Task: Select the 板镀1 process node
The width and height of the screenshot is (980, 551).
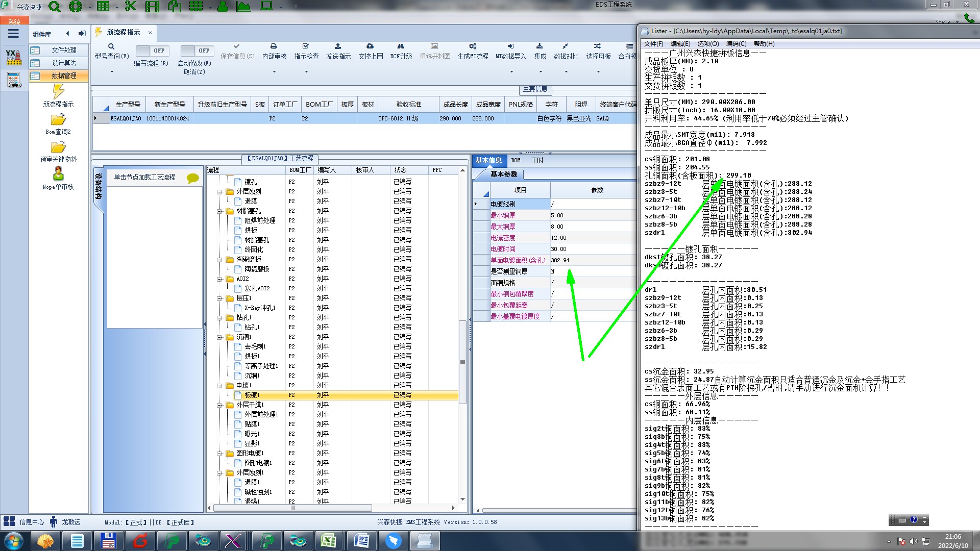Action: (x=252, y=395)
